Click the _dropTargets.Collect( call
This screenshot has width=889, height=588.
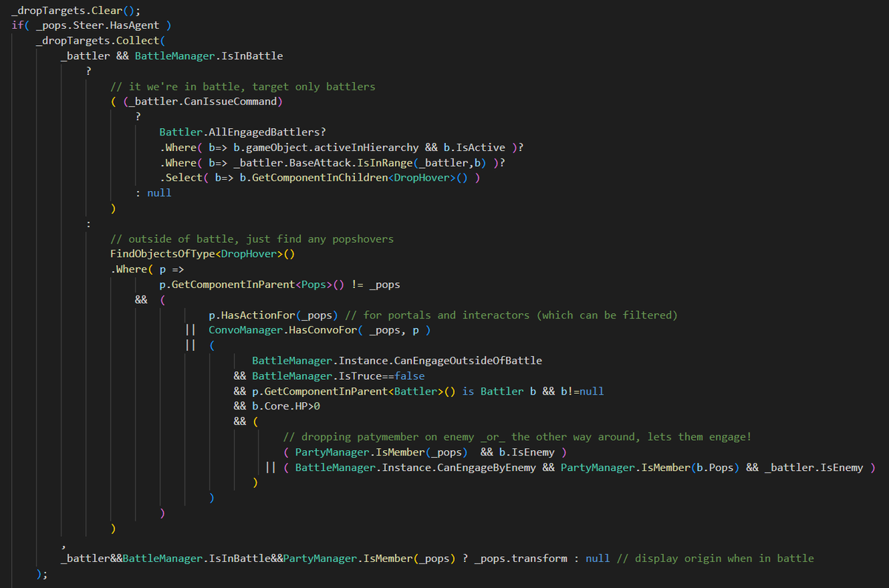point(99,41)
